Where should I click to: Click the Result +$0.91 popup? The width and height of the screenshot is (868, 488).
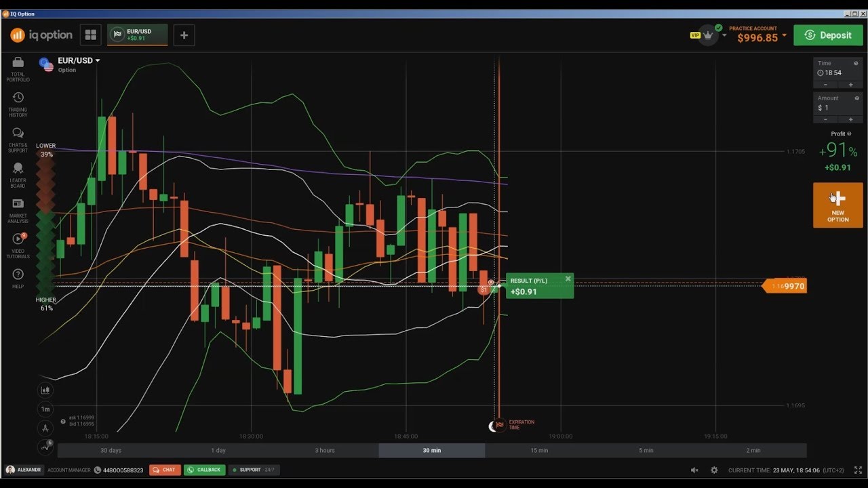pyautogui.click(x=540, y=286)
